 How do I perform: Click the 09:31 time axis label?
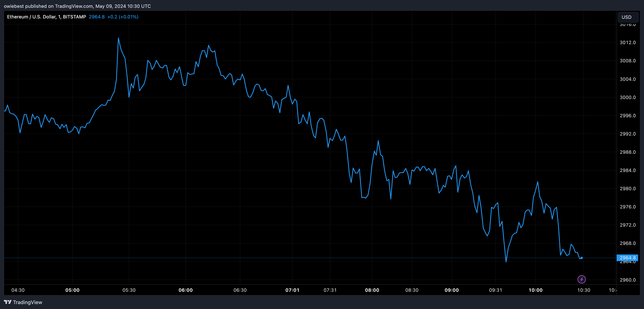coord(495,290)
